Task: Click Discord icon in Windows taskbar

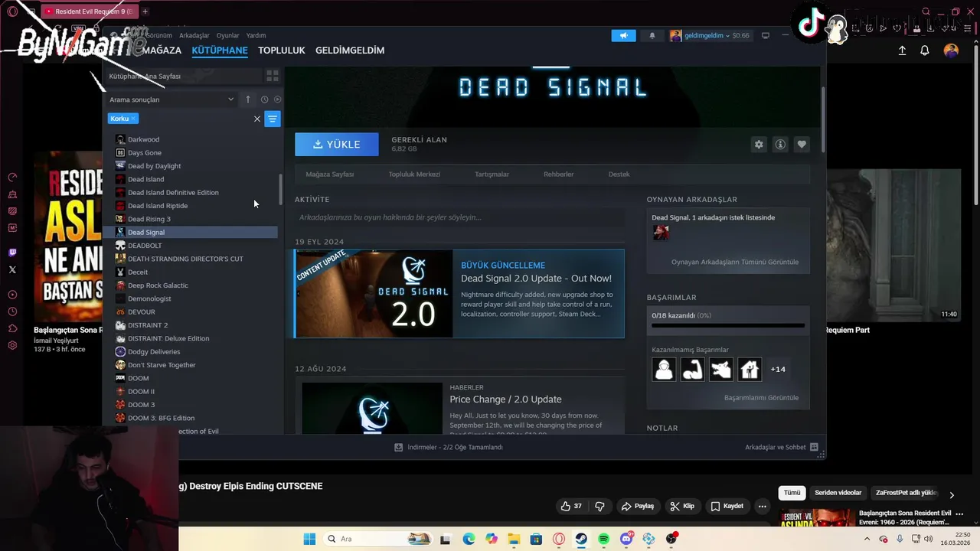Action: 626,539
